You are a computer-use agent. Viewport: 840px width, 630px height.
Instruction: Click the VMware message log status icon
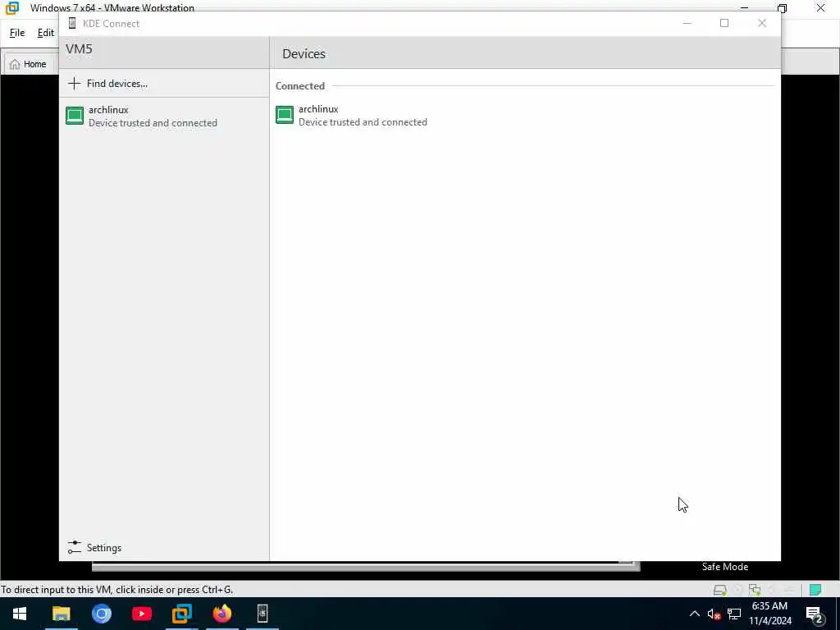[815, 590]
